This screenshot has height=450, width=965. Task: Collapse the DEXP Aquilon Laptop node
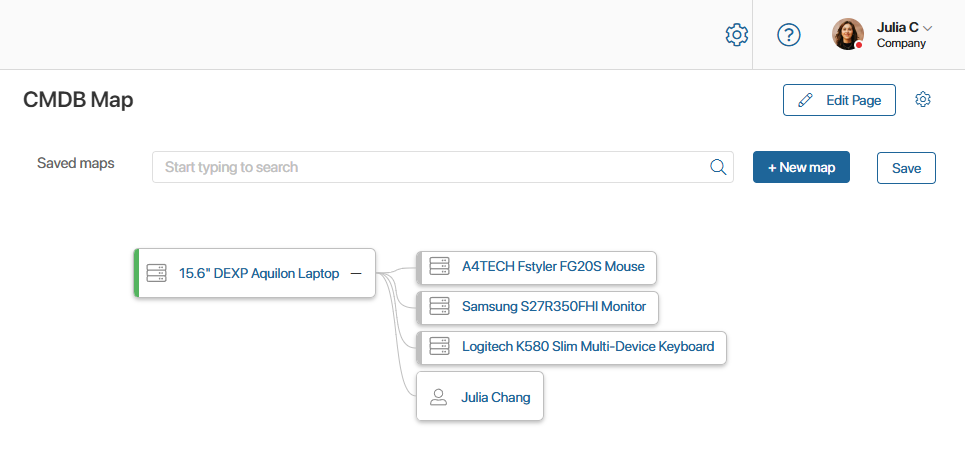(356, 273)
